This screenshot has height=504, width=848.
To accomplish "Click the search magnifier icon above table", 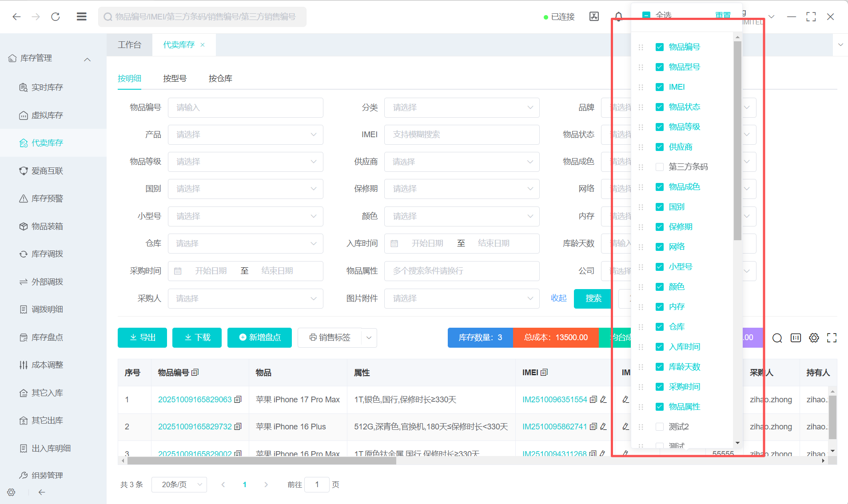I will click(777, 338).
